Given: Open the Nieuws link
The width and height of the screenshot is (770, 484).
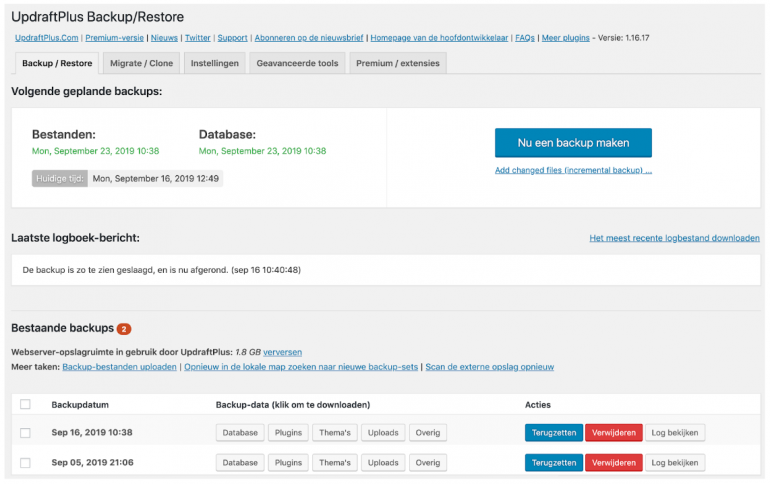Looking at the screenshot, I should [x=164, y=38].
